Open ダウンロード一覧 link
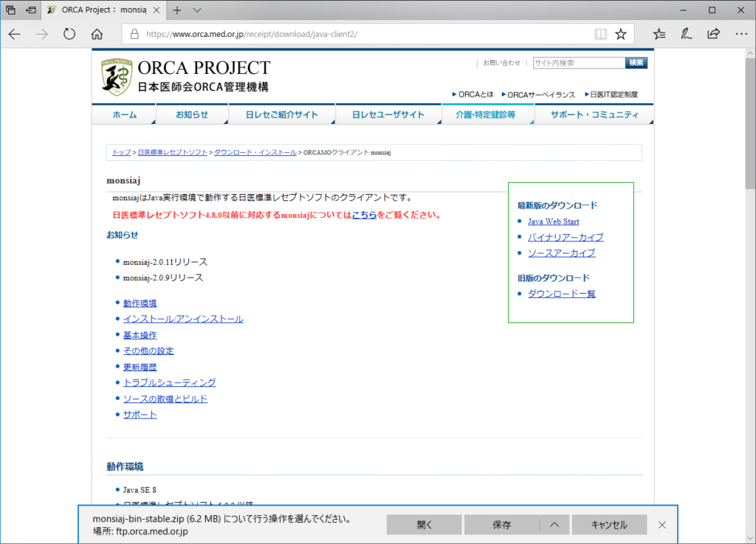 pyautogui.click(x=561, y=294)
